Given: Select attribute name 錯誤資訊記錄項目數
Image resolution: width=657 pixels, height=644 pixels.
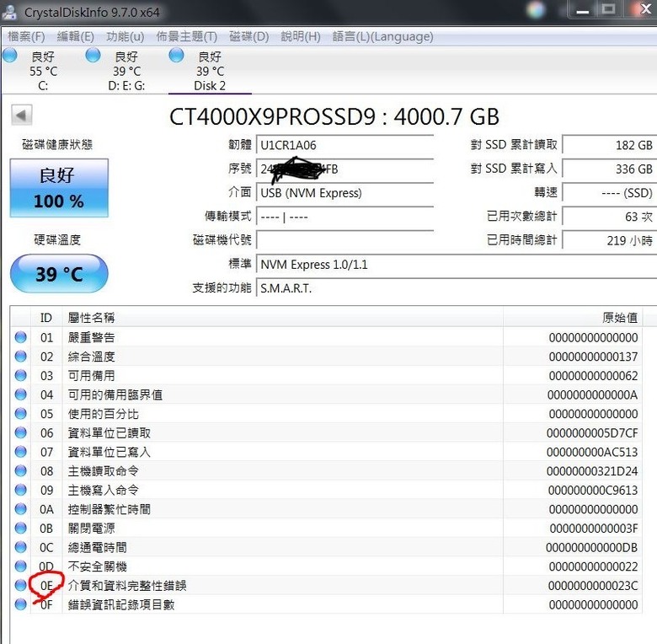Looking at the screenshot, I should click(x=121, y=604).
